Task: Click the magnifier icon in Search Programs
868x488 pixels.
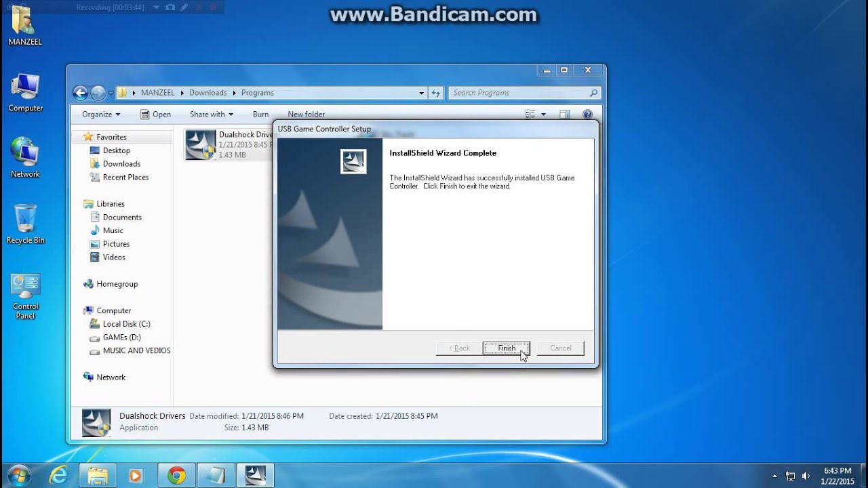Action: tap(593, 93)
